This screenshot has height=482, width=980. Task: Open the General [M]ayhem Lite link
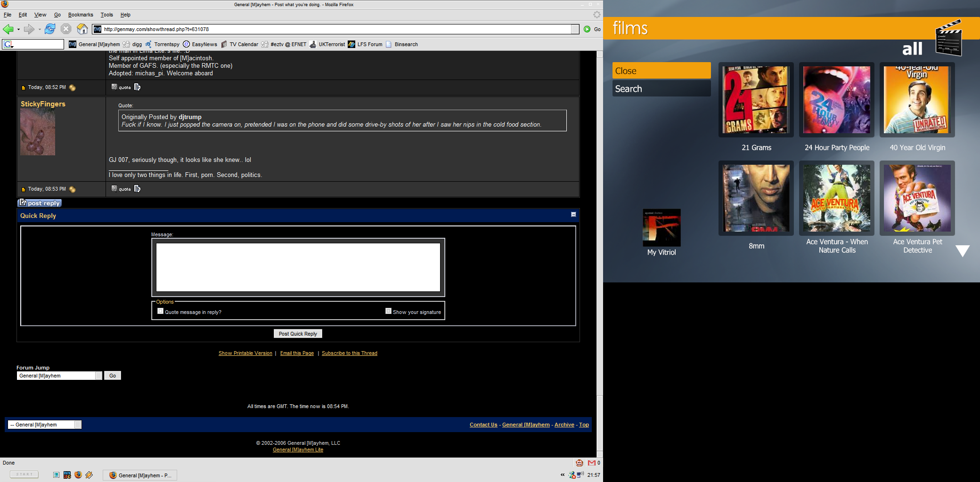pos(298,450)
